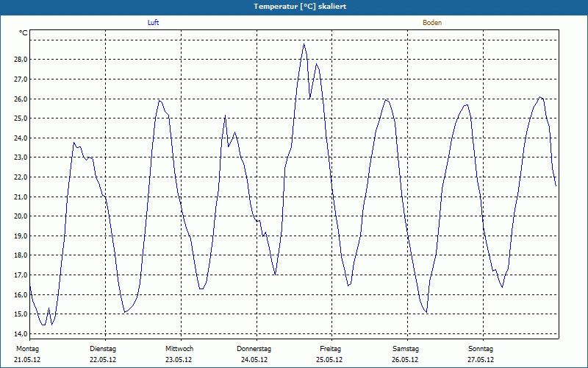Click the 20,0 axis value
Image resolution: width=588 pixels, height=368 pixels.
click(x=21, y=216)
